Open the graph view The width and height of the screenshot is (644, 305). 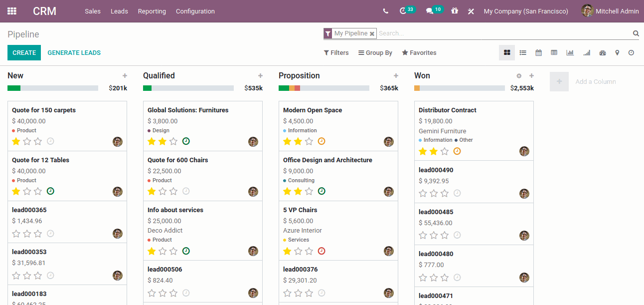570,52
